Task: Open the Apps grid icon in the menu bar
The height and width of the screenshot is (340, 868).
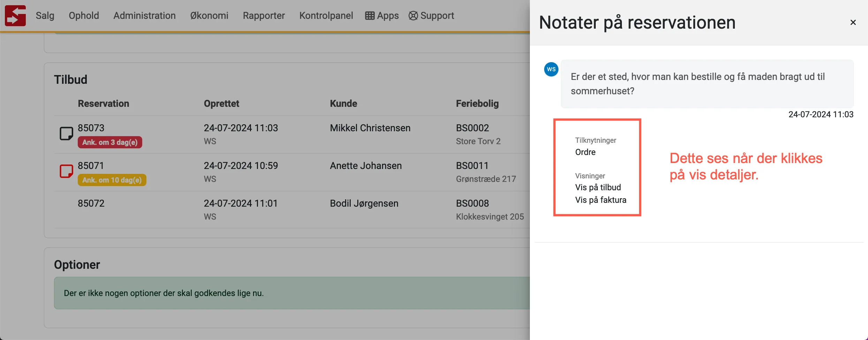Action: 370,15
